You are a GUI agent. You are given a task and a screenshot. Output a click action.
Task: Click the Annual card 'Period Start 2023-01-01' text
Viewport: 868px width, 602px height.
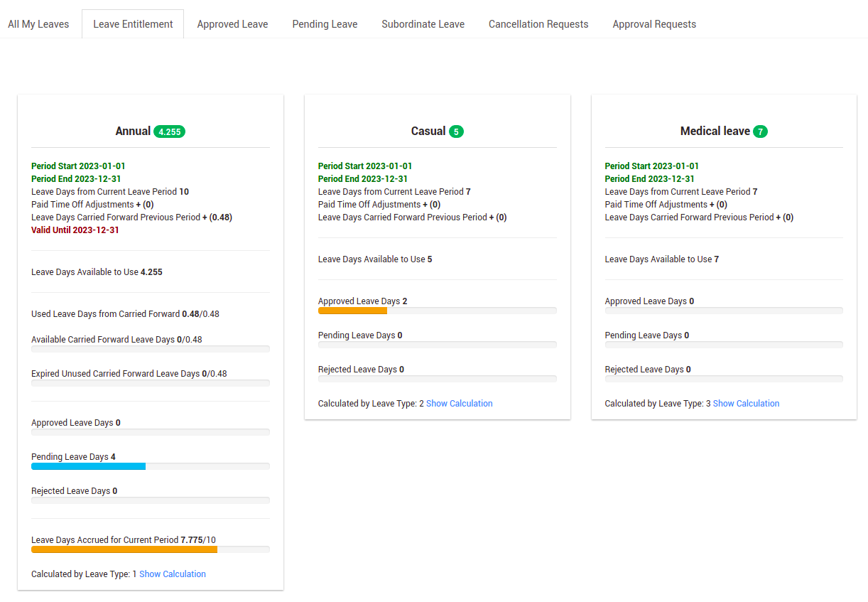point(78,166)
